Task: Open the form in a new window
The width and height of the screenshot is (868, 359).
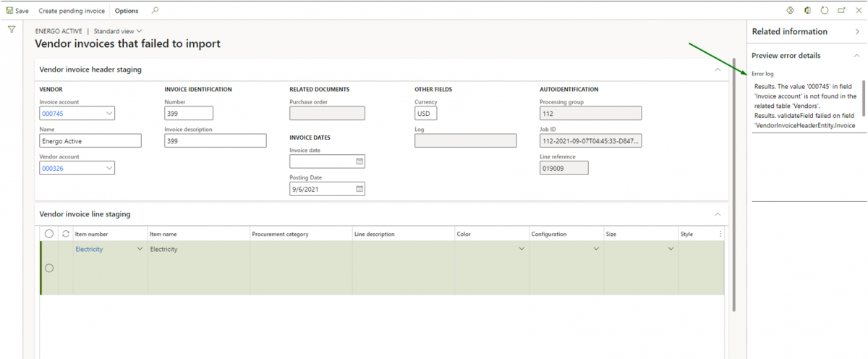Action: click(842, 11)
